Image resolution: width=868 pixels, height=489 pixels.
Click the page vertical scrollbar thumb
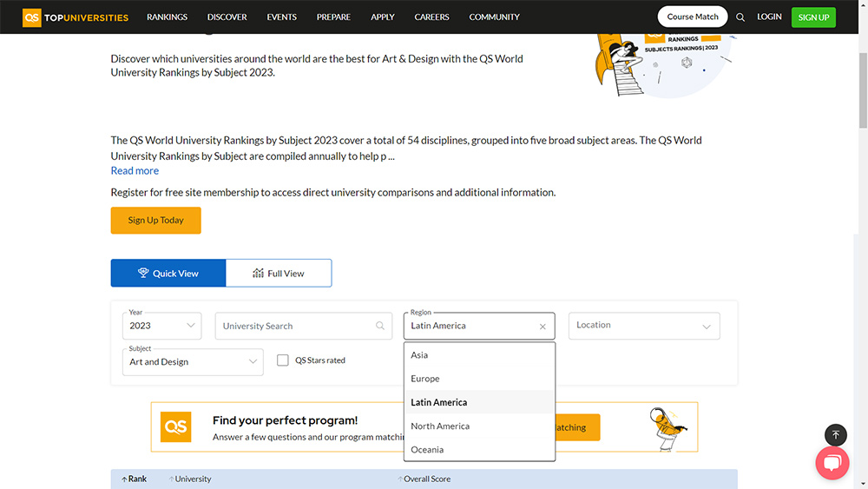[863, 91]
